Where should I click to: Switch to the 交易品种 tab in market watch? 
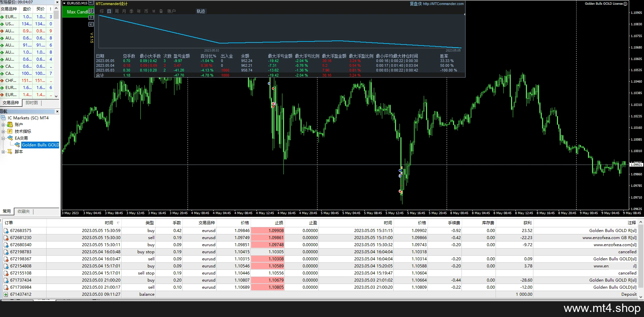pyautogui.click(x=11, y=103)
